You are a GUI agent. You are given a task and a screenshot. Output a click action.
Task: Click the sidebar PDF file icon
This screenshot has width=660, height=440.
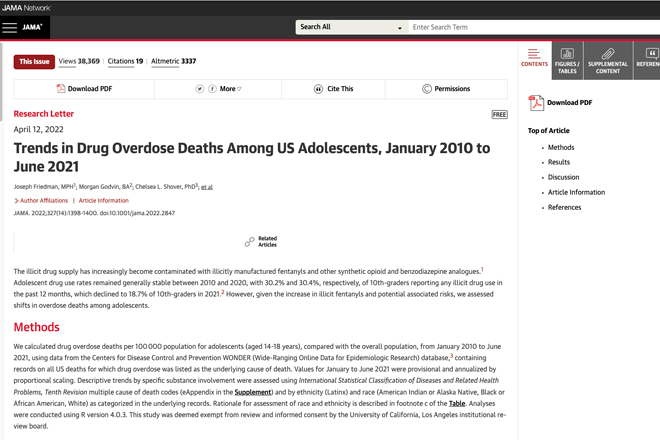point(536,103)
